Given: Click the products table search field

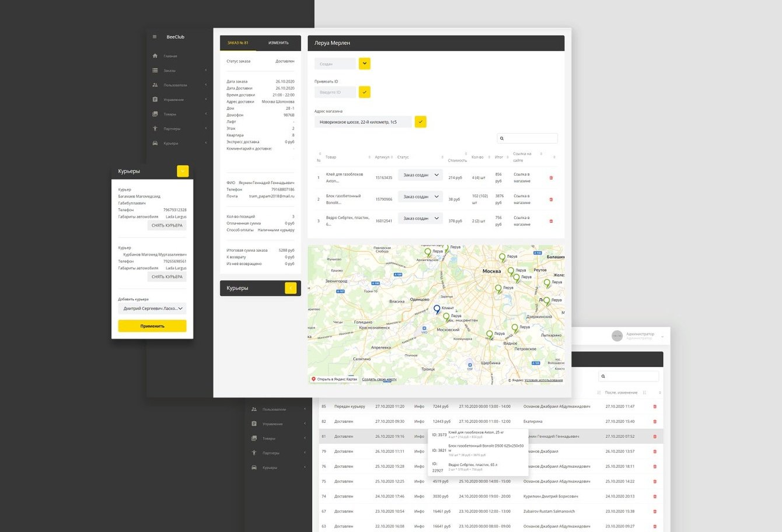Looking at the screenshot, I should pos(528,138).
